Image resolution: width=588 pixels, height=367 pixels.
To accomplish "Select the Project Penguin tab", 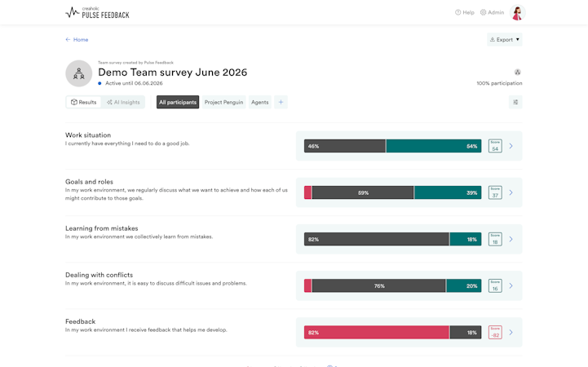I will click(x=224, y=102).
